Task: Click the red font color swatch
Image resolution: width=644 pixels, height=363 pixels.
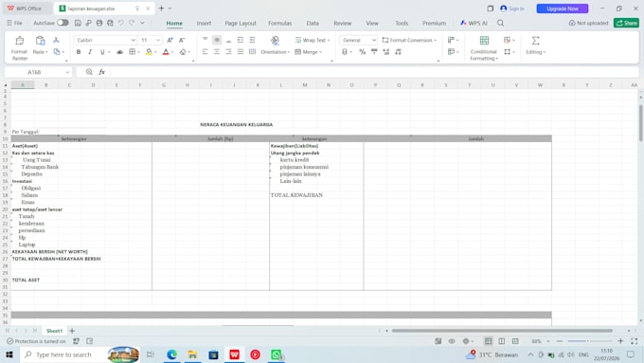Action: click(x=166, y=52)
